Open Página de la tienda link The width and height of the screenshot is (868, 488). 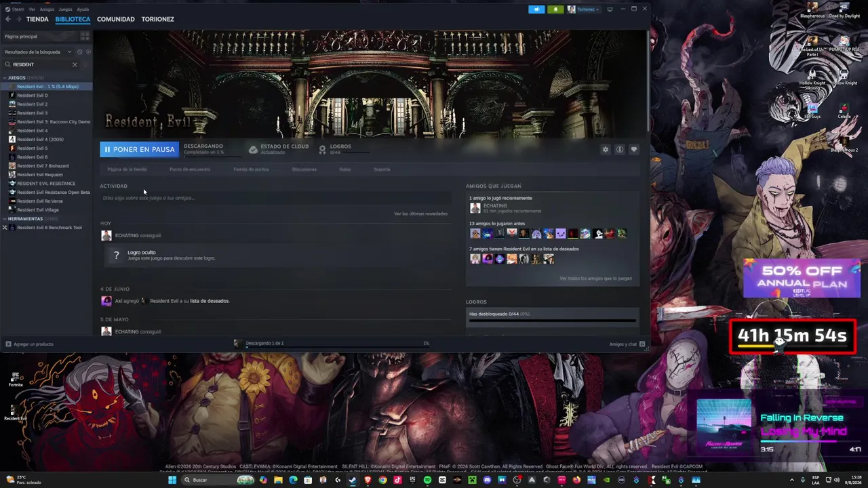127,169
